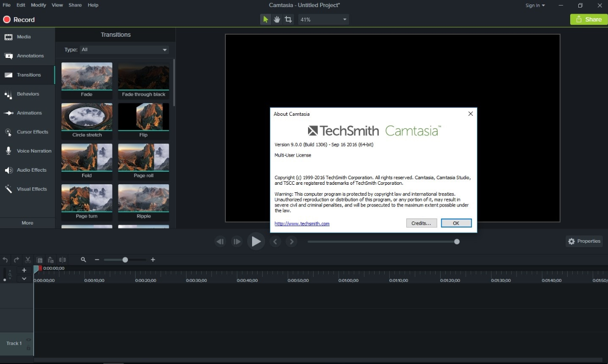Open the Help menu

coord(93,5)
